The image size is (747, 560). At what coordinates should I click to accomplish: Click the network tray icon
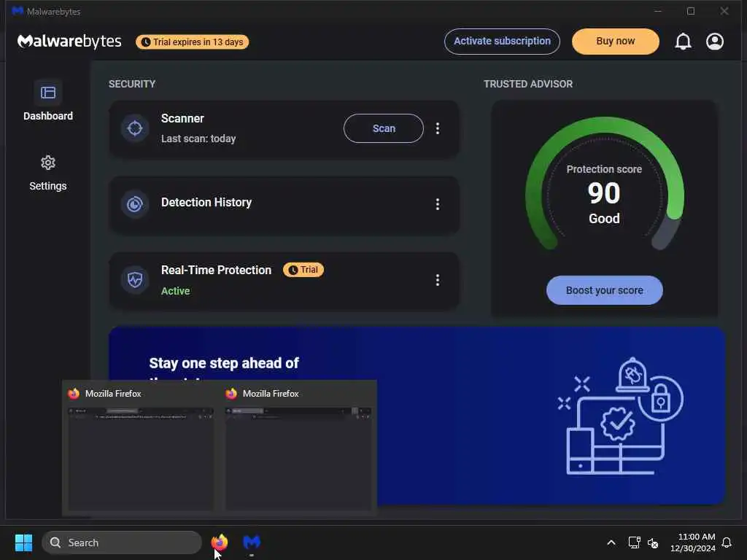(634, 542)
